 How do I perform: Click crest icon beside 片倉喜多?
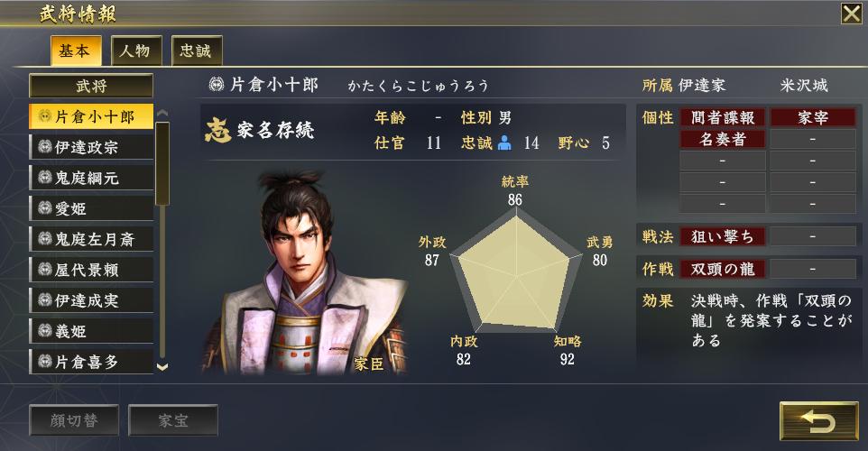pyautogui.click(x=45, y=362)
